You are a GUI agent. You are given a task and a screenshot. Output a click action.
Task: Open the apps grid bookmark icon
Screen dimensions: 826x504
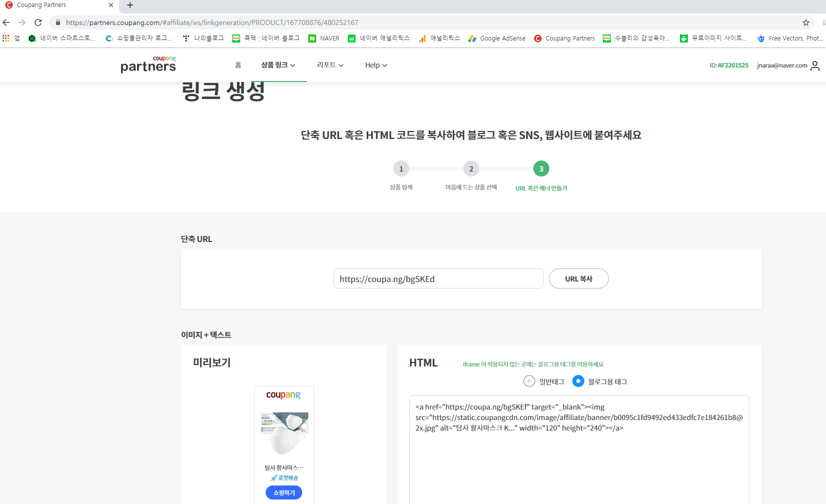(6, 38)
